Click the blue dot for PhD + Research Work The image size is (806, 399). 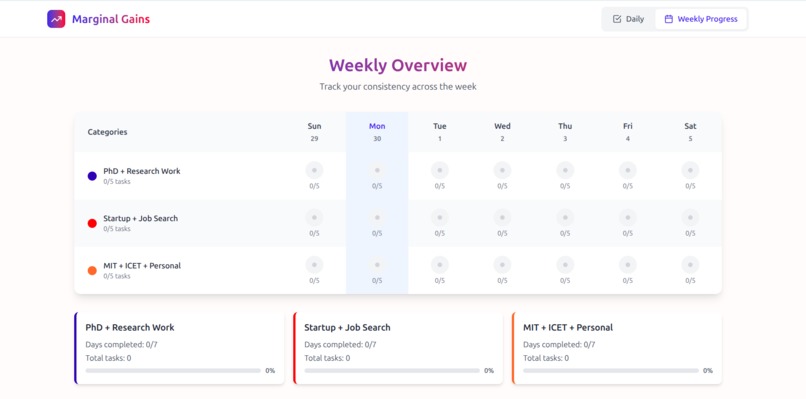92,176
